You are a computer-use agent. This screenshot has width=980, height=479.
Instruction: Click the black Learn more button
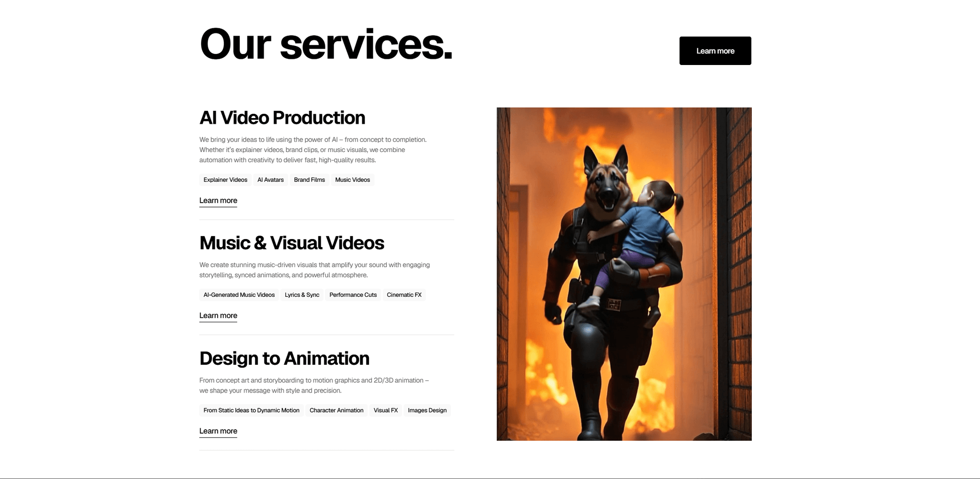tap(715, 51)
